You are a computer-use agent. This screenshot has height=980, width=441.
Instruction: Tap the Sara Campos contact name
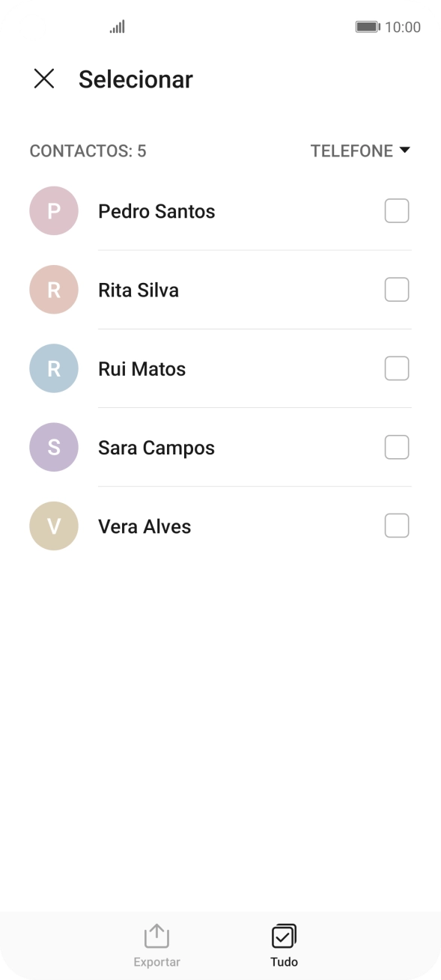pos(156,447)
